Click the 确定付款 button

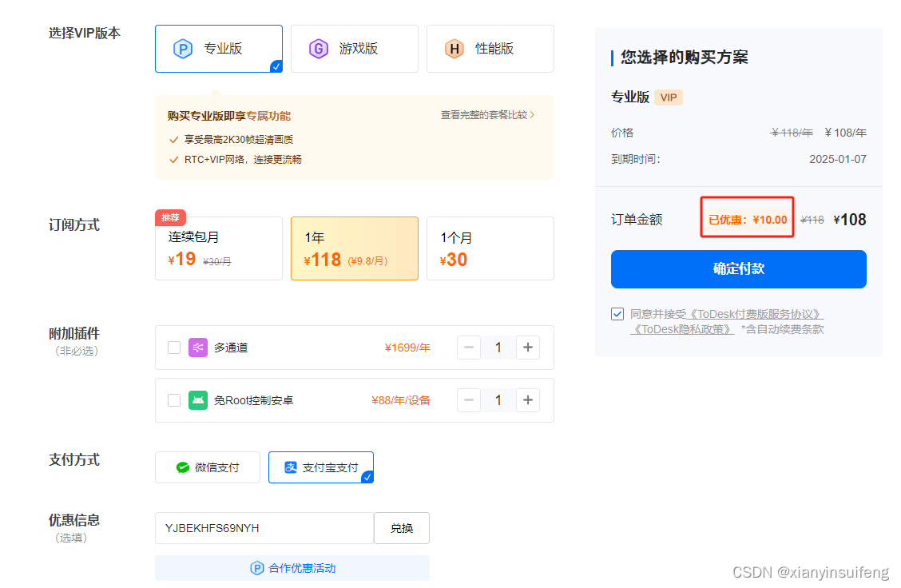(x=738, y=269)
